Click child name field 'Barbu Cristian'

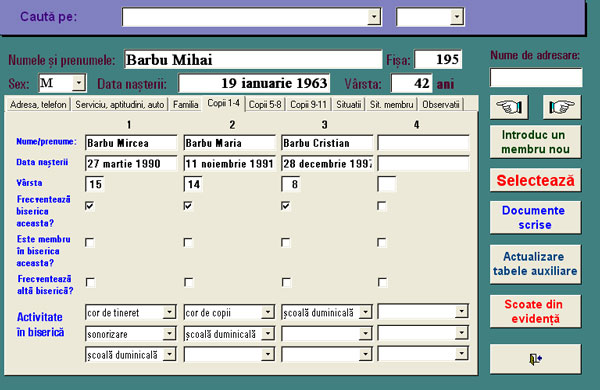[x=327, y=143]
